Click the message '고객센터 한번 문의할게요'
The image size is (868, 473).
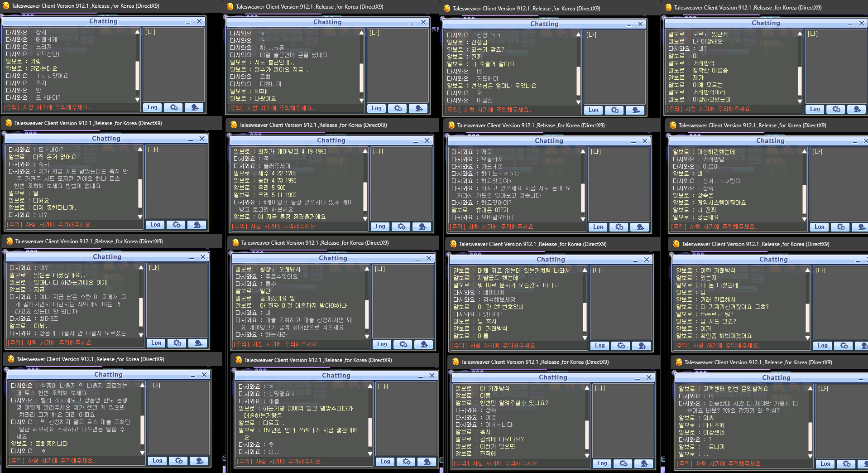click(723, 389)
